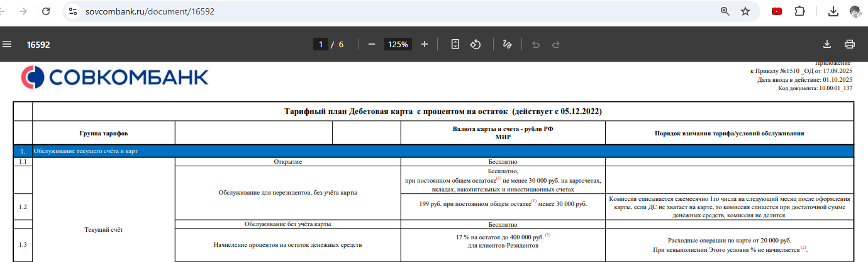
Task: Bookmark this page with star icon
Action: pos(745,11)
